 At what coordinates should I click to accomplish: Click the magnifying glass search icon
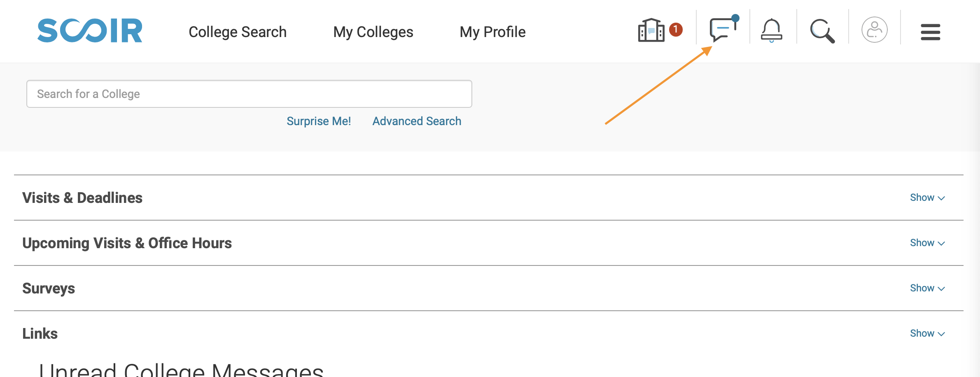click(x=822, y=31)
